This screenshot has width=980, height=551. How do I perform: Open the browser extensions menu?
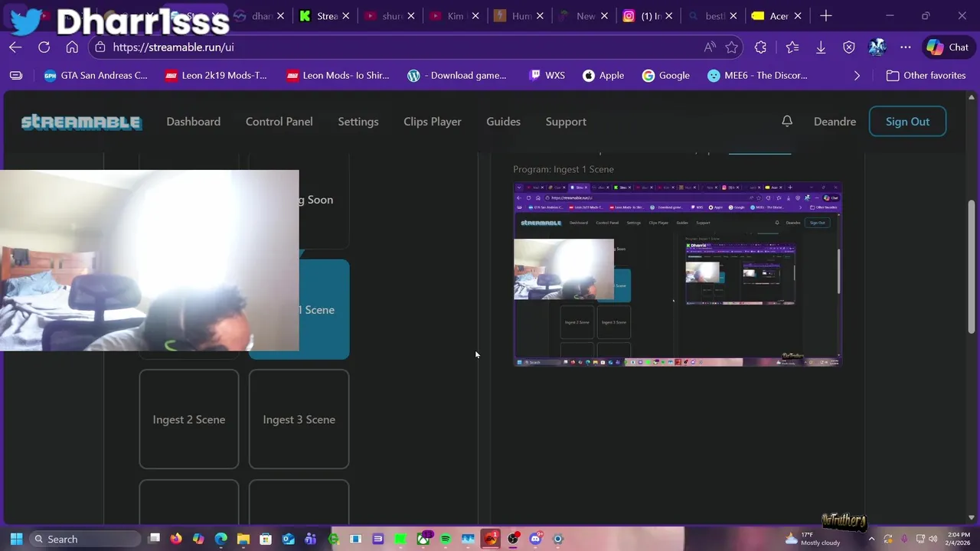[x=760, y=47]
